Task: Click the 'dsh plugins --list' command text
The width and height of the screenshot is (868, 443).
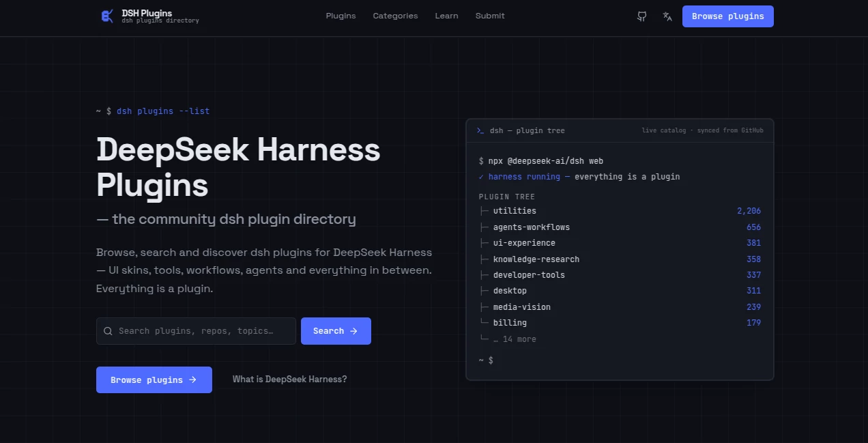Action: pos(163,111)
